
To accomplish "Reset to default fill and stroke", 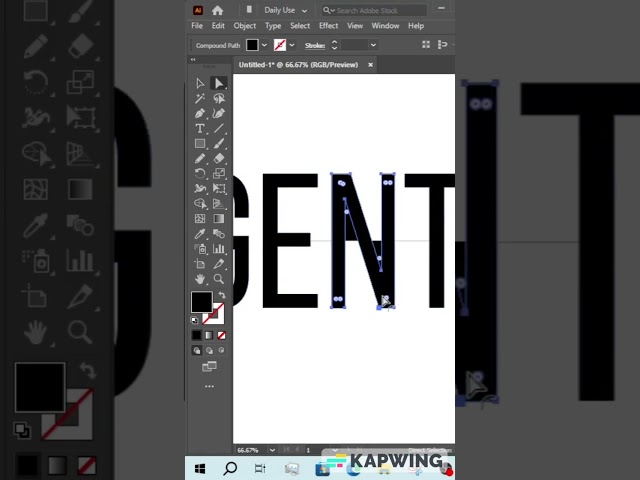I will (x=194, y=320).
